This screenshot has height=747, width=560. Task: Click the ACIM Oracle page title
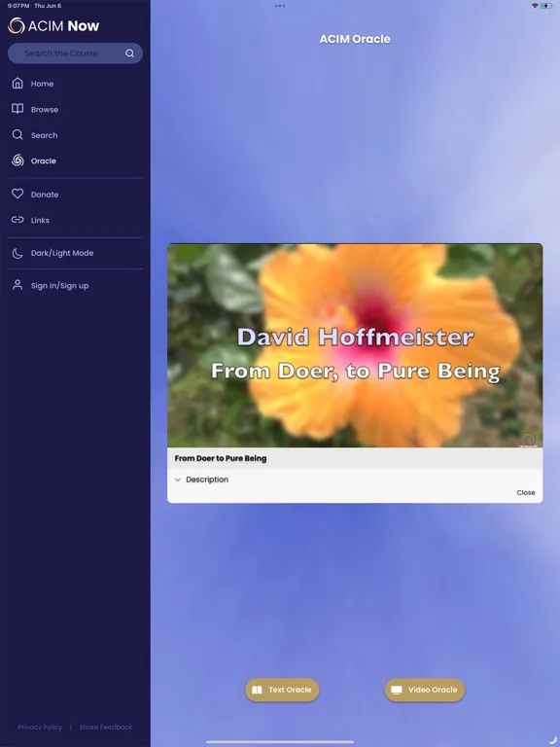point(355,39)
